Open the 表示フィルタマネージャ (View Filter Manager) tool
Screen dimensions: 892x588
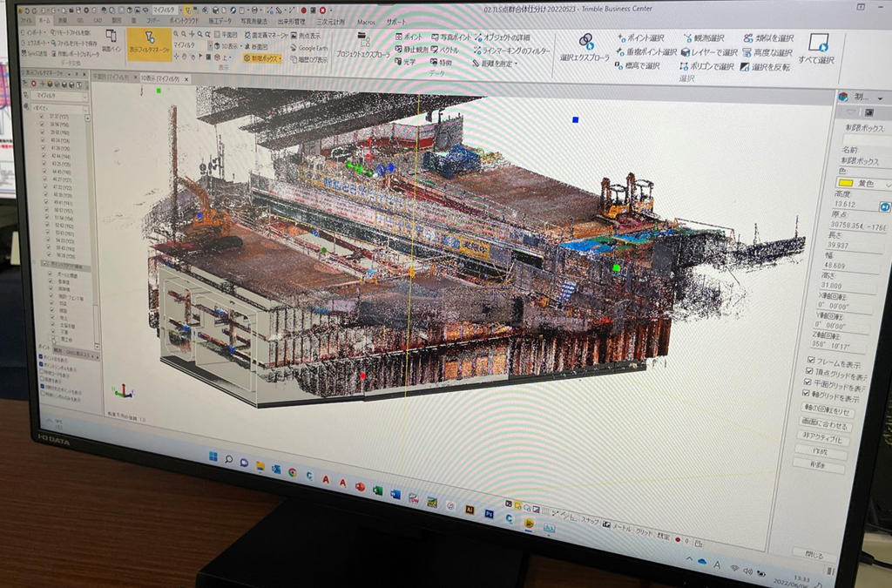(149, 44)
